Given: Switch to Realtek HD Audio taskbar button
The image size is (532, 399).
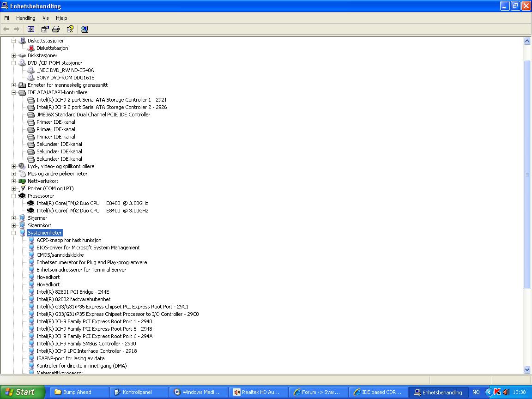Looking at the screenshot, I should click(x=259, y=392).
